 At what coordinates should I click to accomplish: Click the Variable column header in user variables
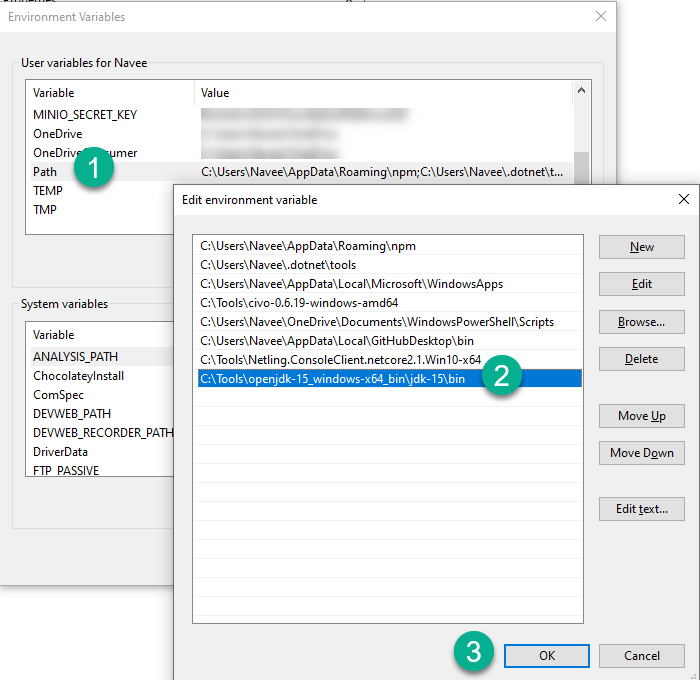[111, 93]
